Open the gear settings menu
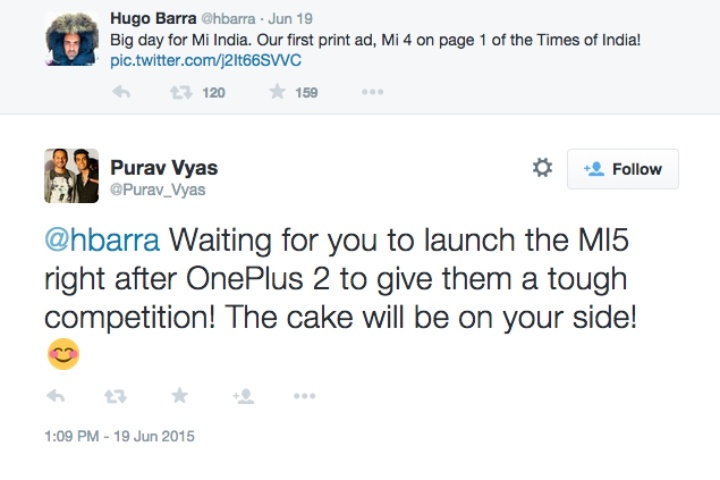This screenshot has width=720, height=480. [x=542, y=168]
